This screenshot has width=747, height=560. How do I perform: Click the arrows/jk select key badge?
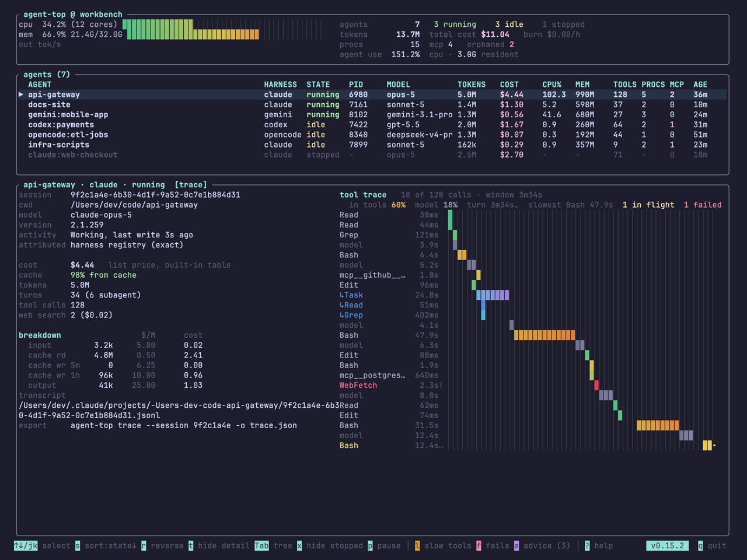tap(26, 546)
